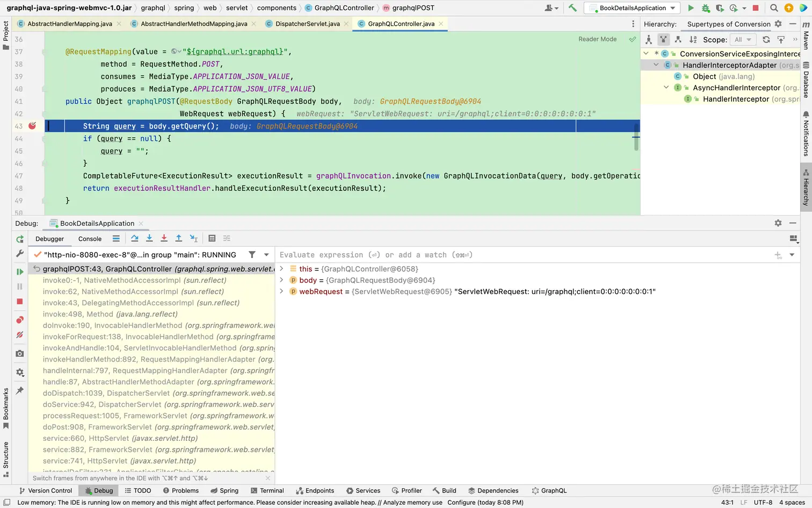Open the Version Control tool window
This screenshot has height=508, width=812.
tap(46, 490)
